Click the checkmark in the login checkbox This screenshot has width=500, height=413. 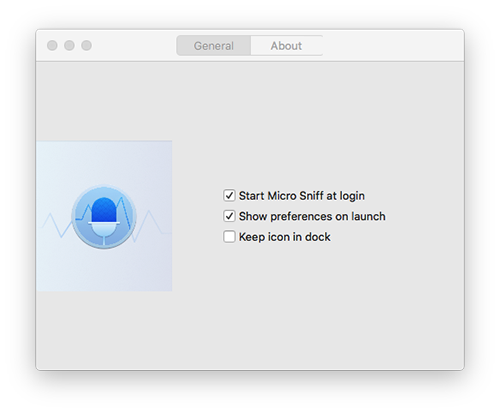tap(229, 195)
